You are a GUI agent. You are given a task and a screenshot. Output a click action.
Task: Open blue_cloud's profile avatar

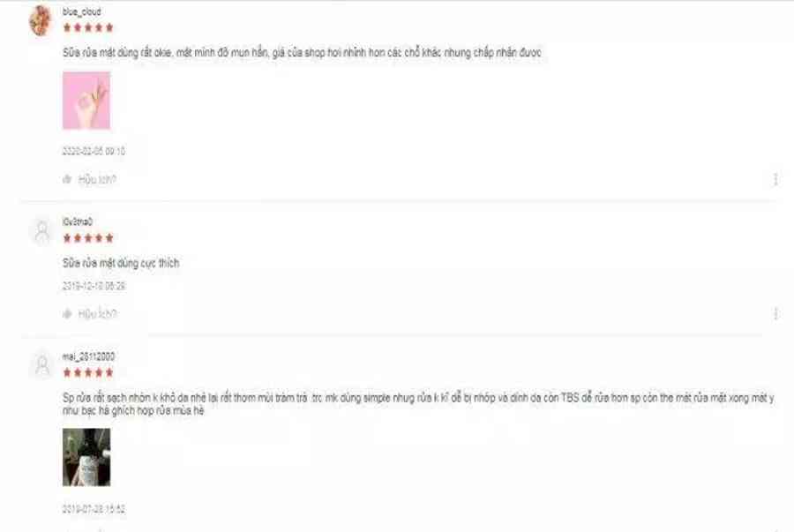(41, 20)
